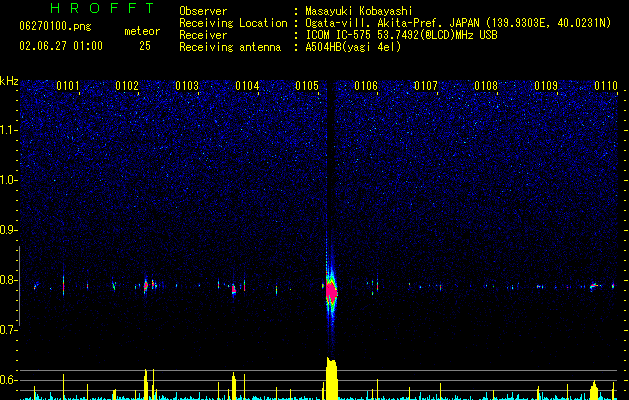Click the kHz axis unit label
Image resolution: width=629 pixels, height=400 pixels.
click(9, 81)
